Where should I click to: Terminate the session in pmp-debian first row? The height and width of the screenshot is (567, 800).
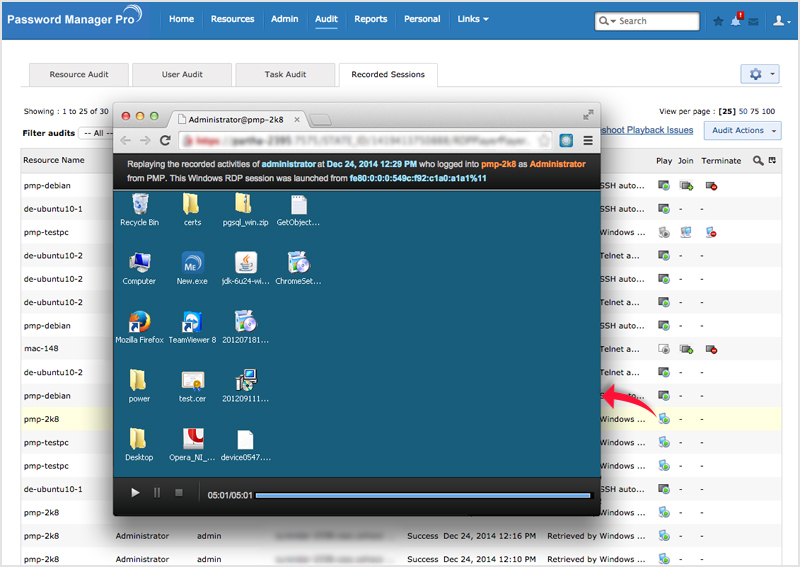711,186
